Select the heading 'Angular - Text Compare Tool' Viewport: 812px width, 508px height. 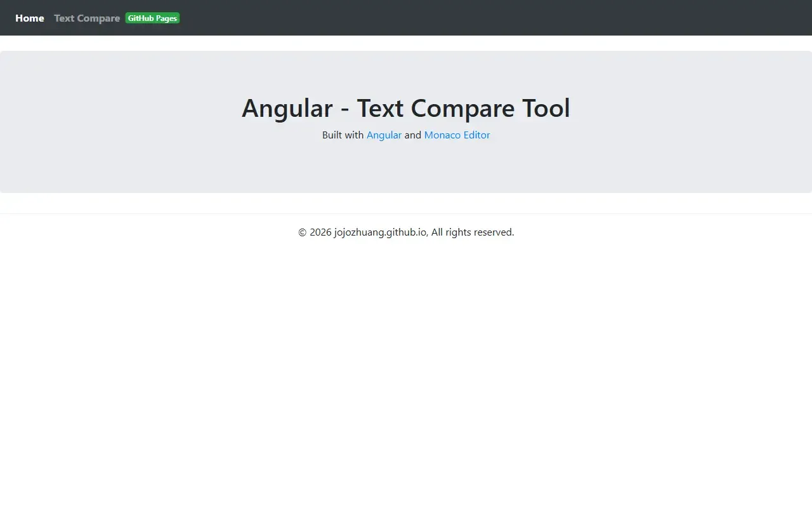tap(406, 108)
